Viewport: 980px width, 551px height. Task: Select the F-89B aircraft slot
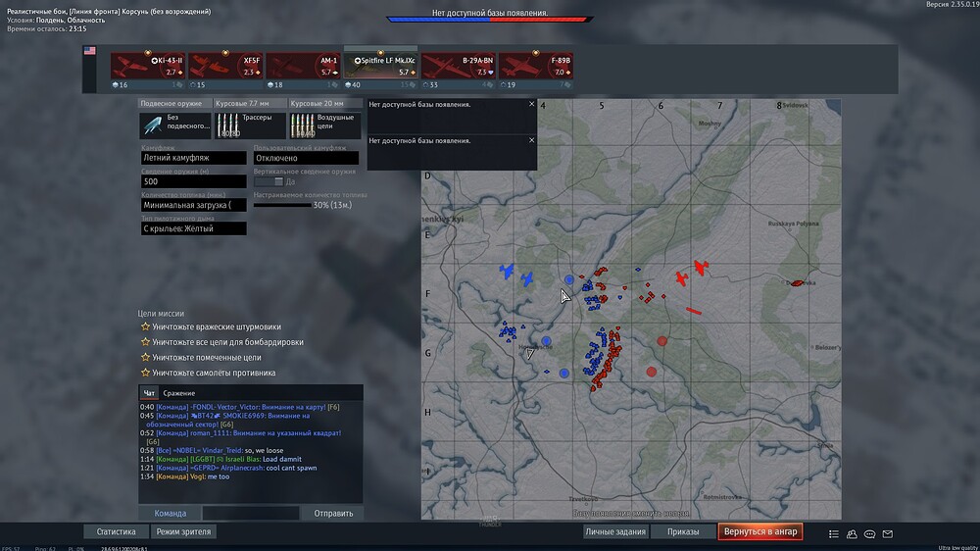535,65
